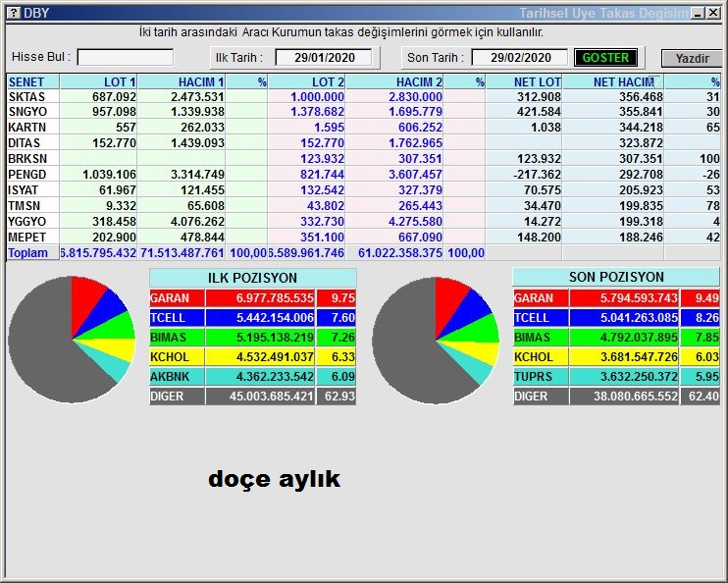Click the SON POZISYON pie chart
The height and width of the screenshot is (583, 728).
[x=436, y=341]
